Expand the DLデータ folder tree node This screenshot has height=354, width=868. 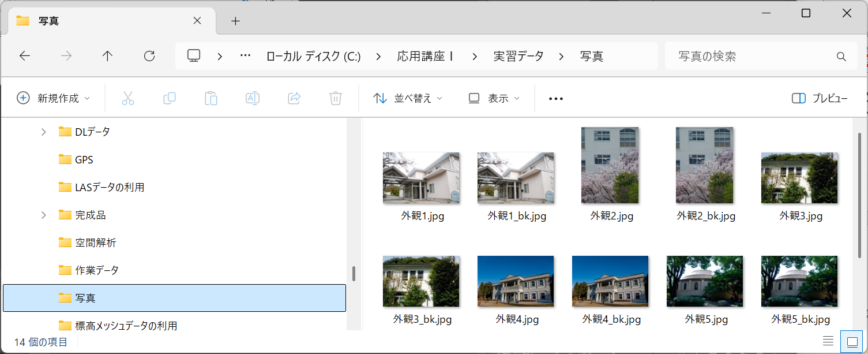pyautogui.click(x=44, y=132)
